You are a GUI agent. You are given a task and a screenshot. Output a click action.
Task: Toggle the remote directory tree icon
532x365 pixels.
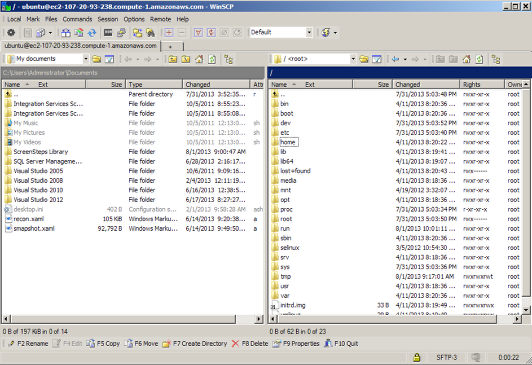[496, 59]
